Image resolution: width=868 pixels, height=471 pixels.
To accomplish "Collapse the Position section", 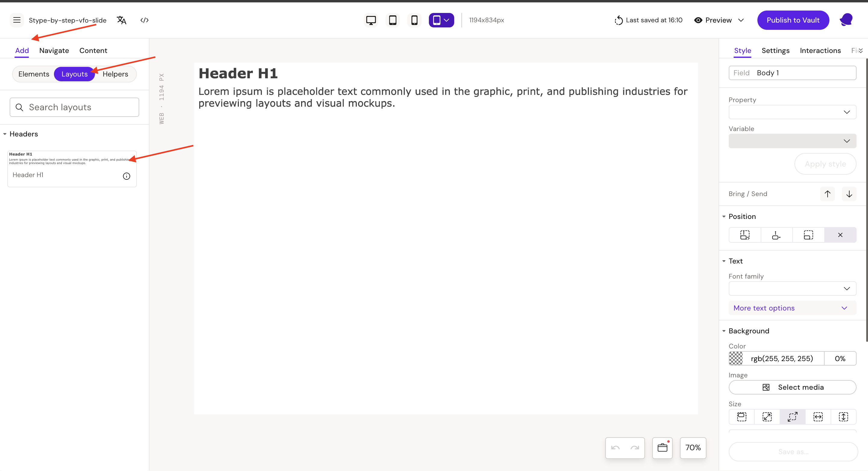I will 723,217.
